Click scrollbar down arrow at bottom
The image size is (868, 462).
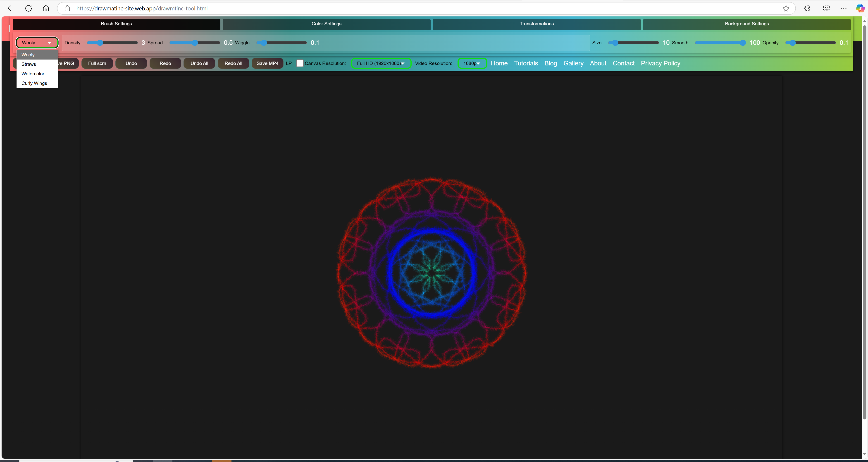click(864, 455)
